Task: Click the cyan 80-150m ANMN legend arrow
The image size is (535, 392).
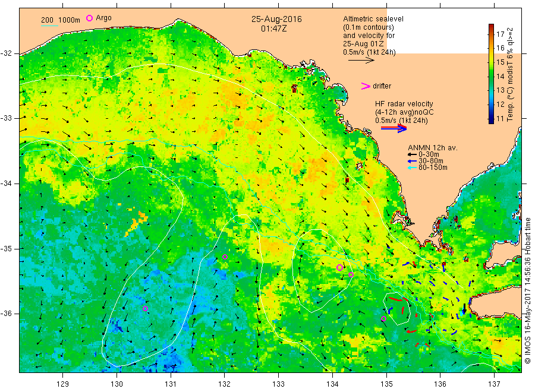Action: click(x=412, y=167)
